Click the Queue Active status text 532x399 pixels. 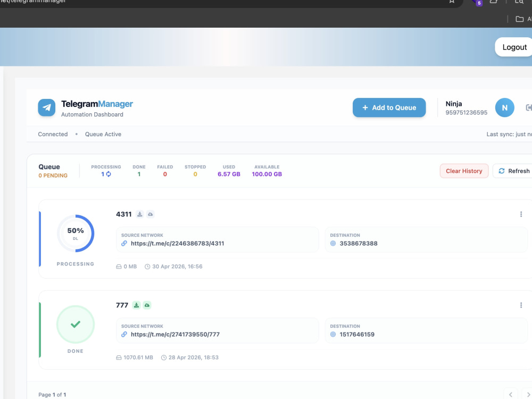click(x=103, y=134)
